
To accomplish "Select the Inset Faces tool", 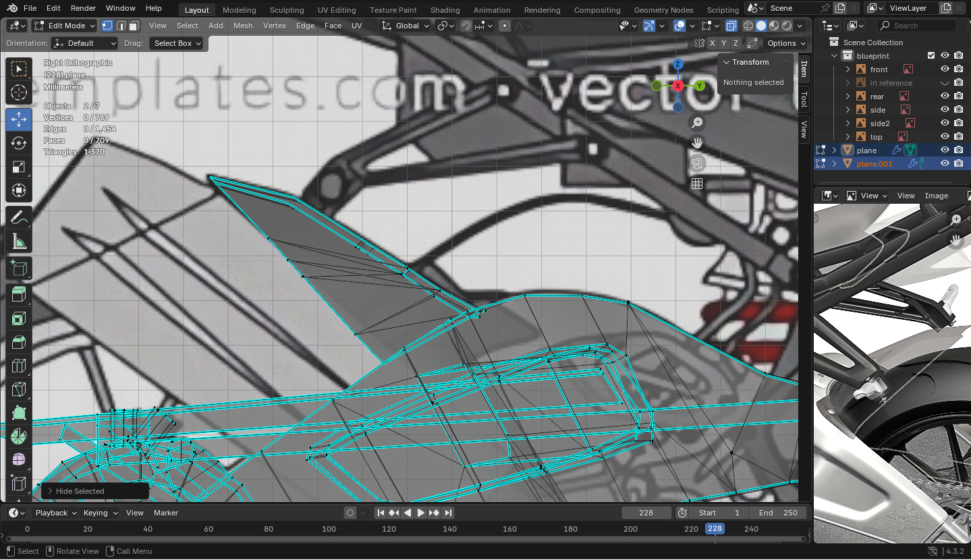I will tap(19, 318).
